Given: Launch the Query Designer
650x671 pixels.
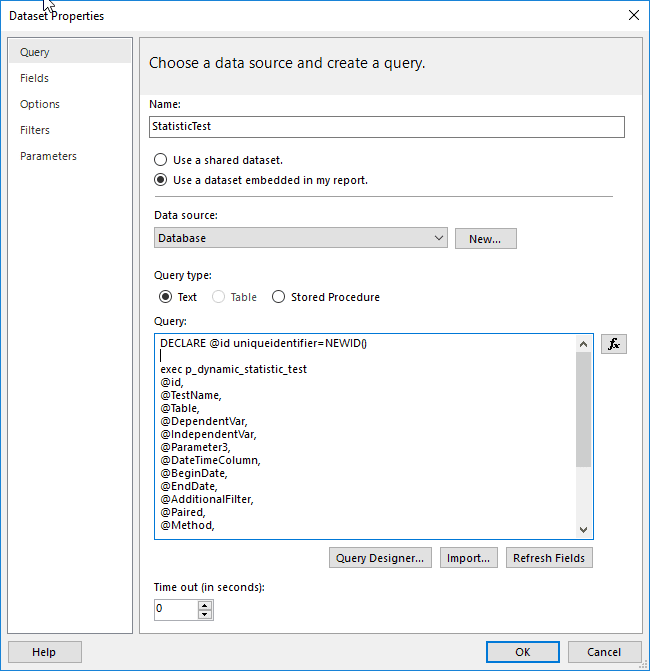Looking at the screenshot, I should (x=380, y=558).
